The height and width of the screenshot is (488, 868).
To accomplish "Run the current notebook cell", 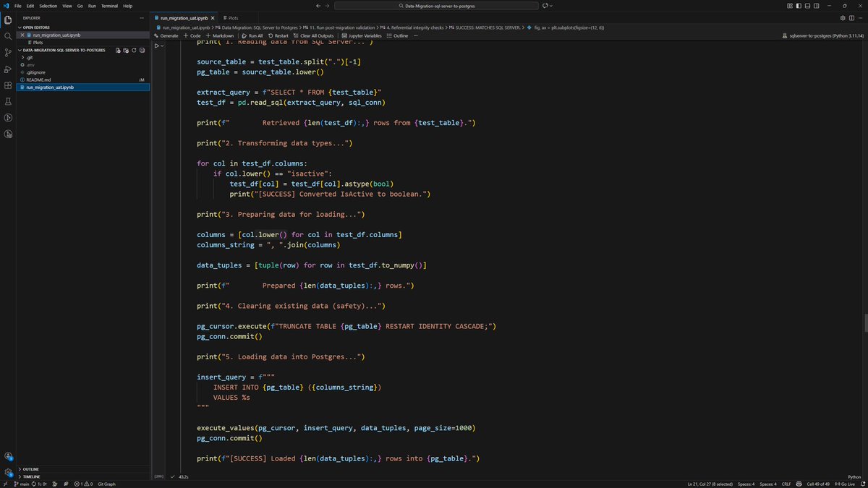I will (x=156, y=46).
